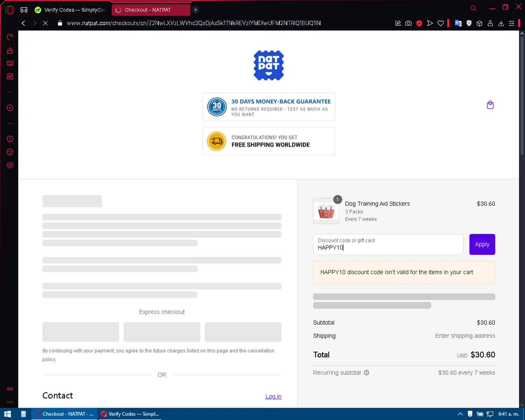View site security lock icon
The image size is (525, 420).
[60, 23]
